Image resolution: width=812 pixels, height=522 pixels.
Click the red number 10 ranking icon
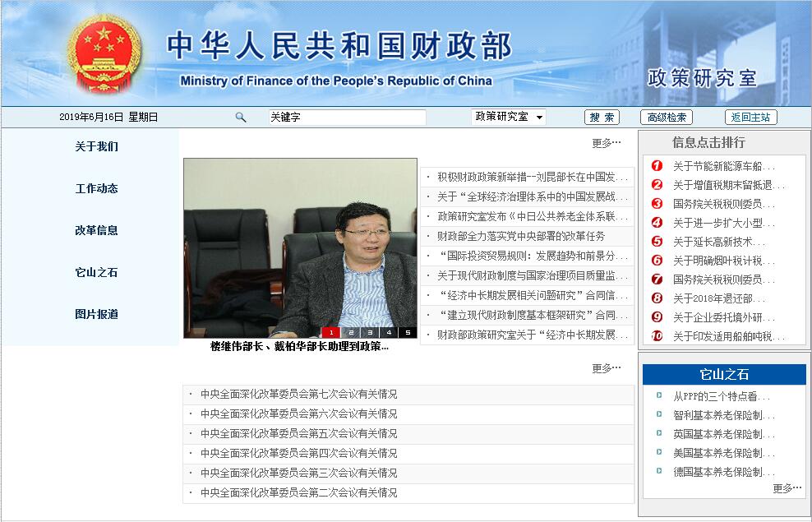click(x=657, y=335)
